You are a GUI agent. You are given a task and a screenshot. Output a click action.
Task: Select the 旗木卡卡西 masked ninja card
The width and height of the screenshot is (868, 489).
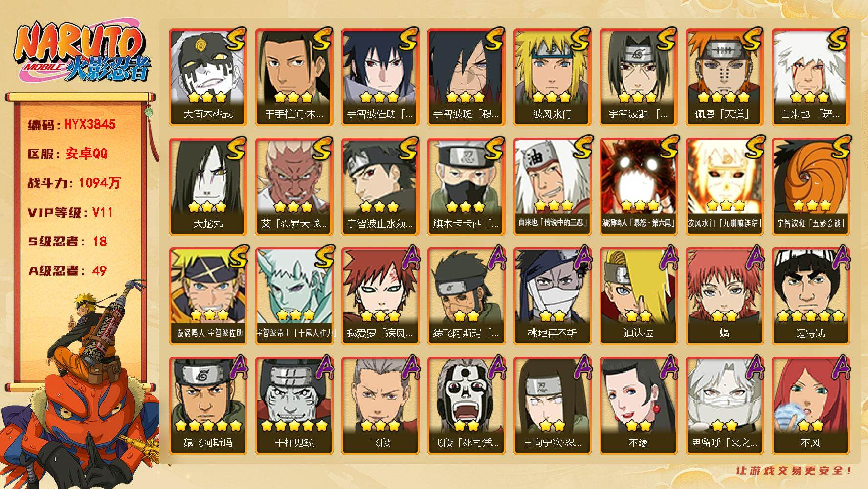point(466,187)
